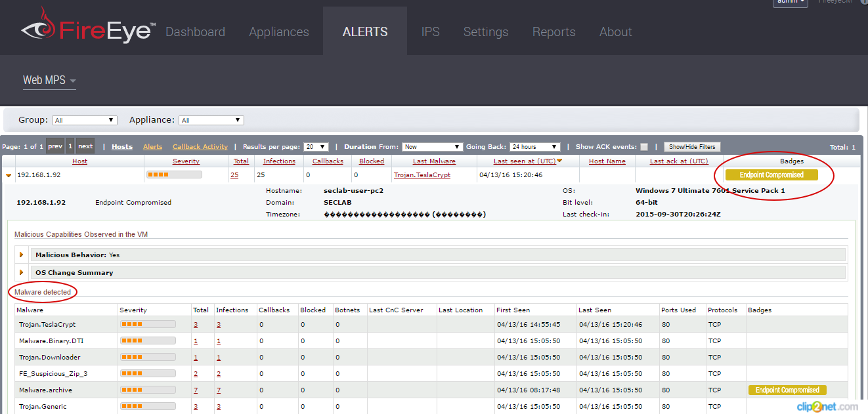The width and height of the screenshot is (868, 414).
Task: Collapse the 192.168.1.92 host row
Action: pyautogui.click(x=8, y=175)
